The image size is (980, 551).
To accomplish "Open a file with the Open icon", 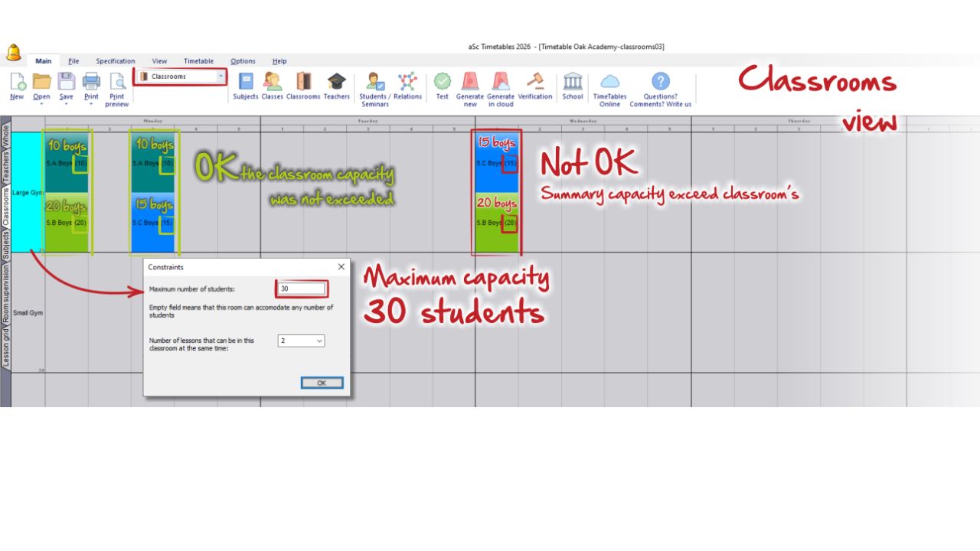I will pyautogui.click(x=41, y=81).
